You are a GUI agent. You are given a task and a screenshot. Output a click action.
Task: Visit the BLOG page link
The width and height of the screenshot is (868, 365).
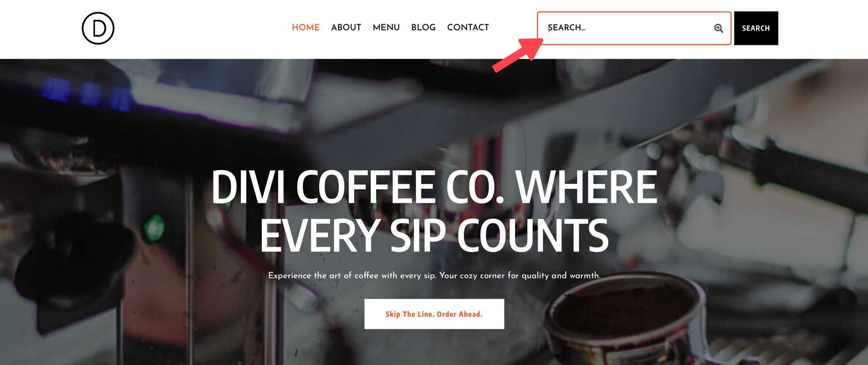423,28
